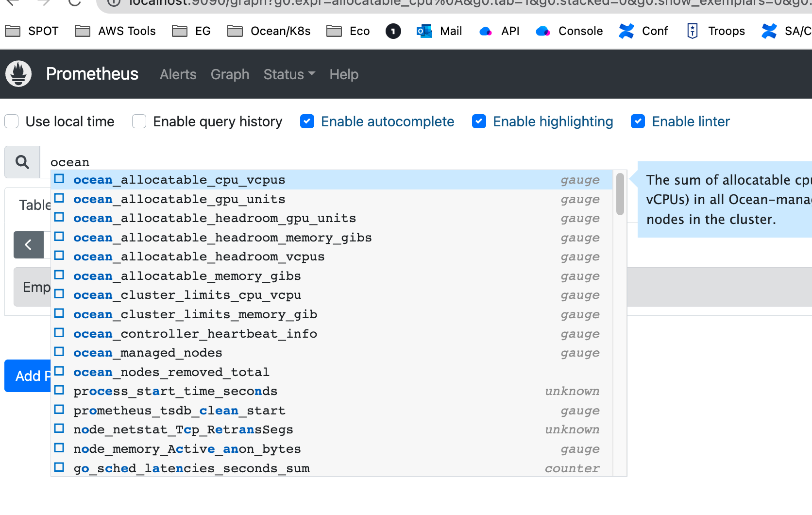812x515 pixels.
Task: Expand the Status dropdown menu
Action: pyautogui.click(x=289, y=74)
